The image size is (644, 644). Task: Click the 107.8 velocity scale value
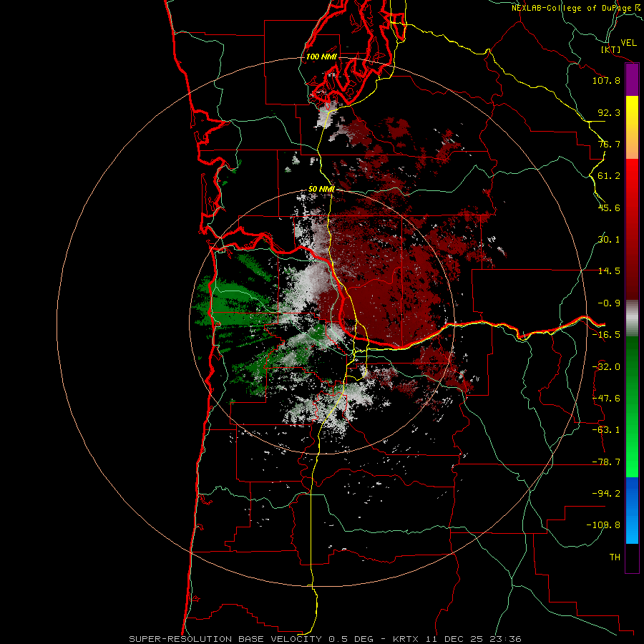point(606,80)
